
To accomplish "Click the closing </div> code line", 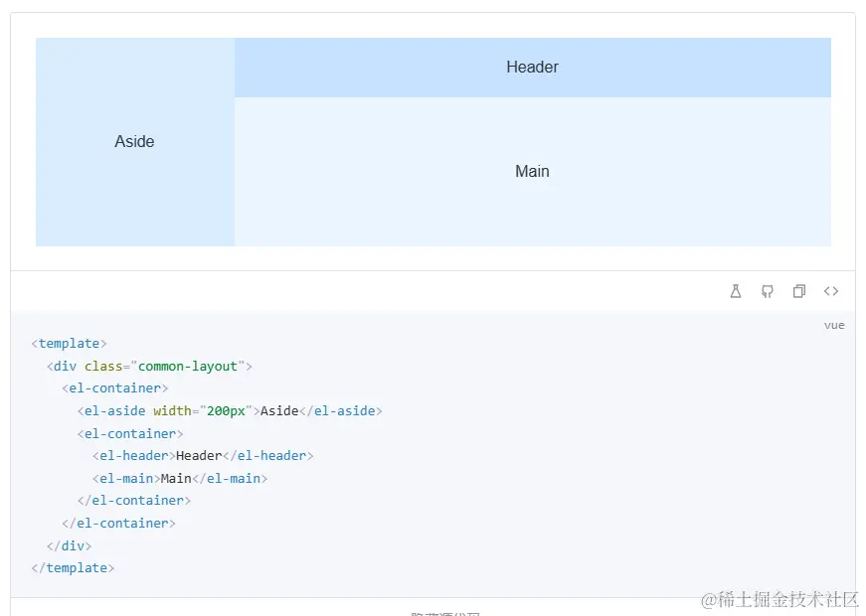I will (x=69, y=545).
